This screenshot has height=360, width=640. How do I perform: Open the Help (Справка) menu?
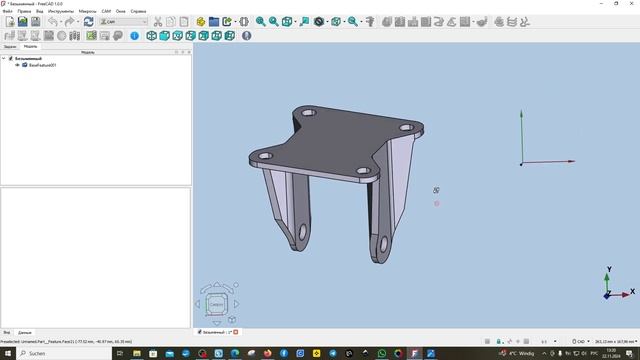[x=138, y=11]
